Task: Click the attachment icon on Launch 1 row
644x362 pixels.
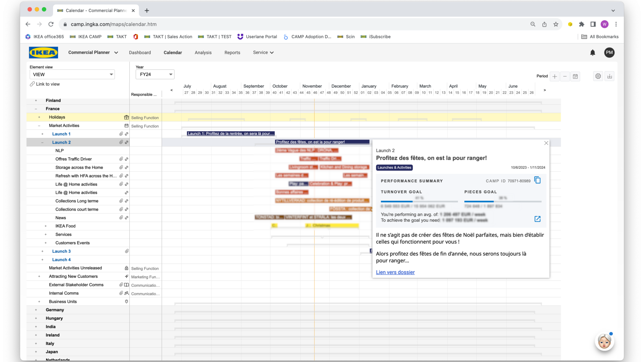Action: tap(121, 134)
